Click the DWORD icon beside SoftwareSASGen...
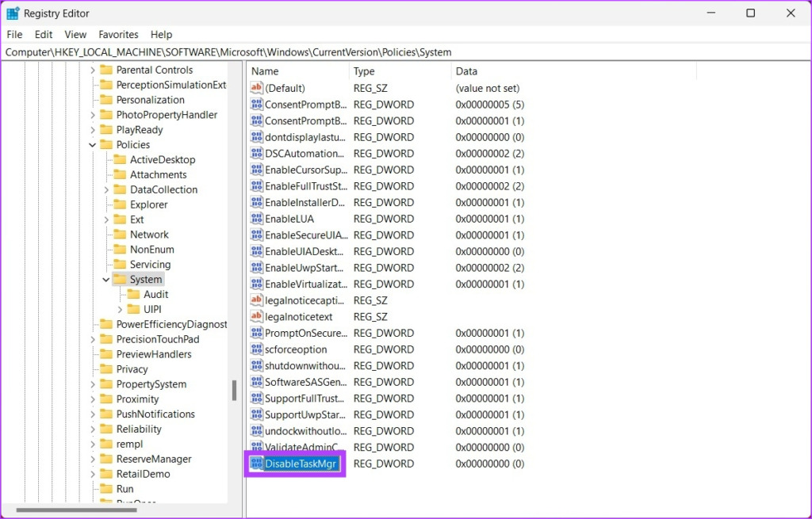The height and width of the screenshot is (519, 812). (x=256, y=382)
